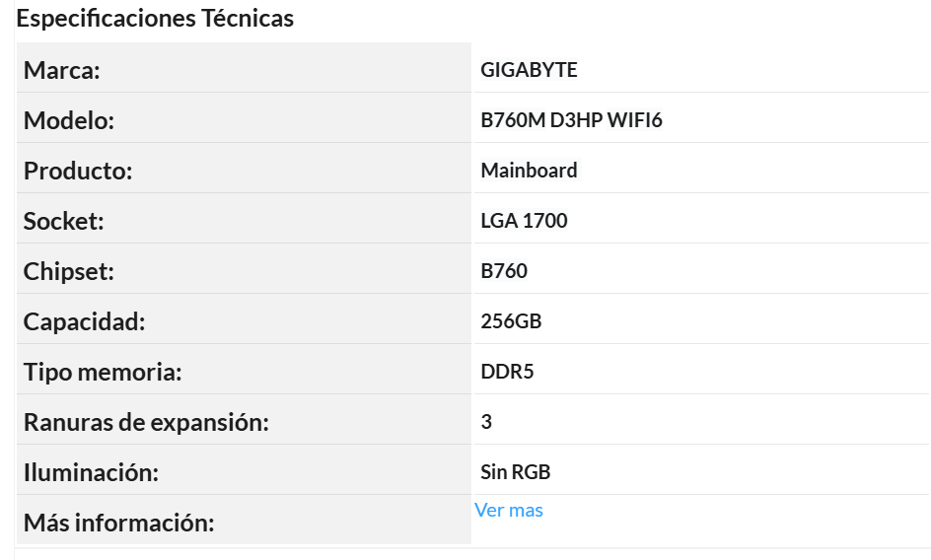Viewport: 931px width, 560px height.
Task: Click the 'Sin RGB' lighting value
Action: [x=516, y=472]
